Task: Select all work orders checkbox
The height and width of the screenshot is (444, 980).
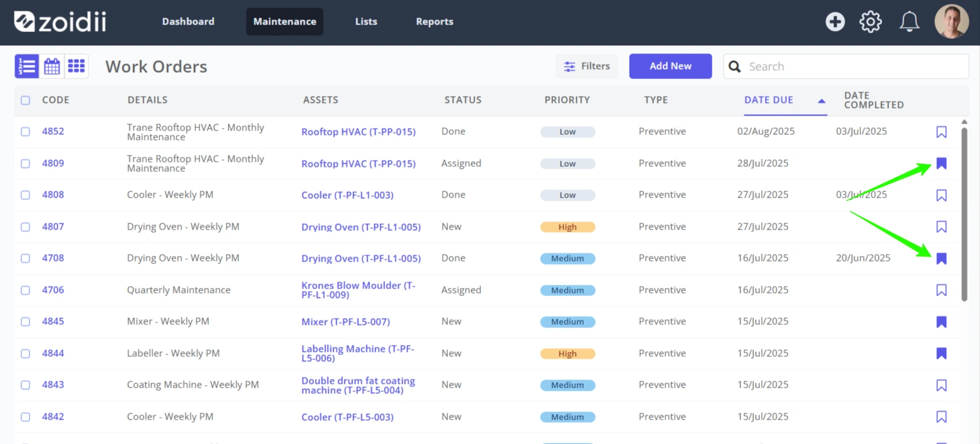Action: click(25, 100)
